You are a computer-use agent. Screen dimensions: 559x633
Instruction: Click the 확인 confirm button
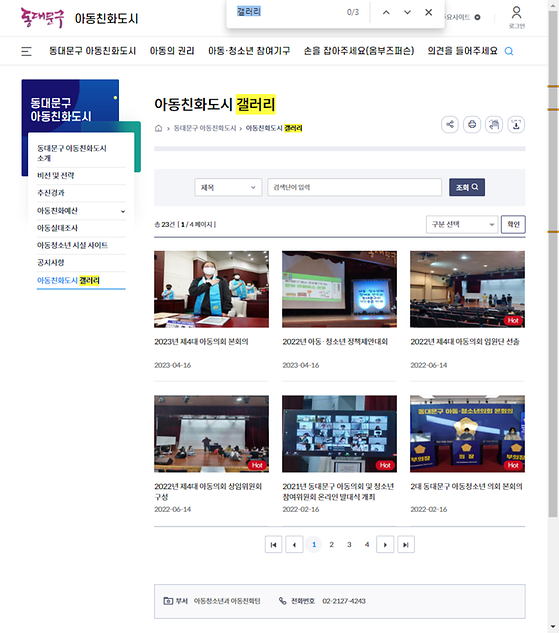pos(513,224)
